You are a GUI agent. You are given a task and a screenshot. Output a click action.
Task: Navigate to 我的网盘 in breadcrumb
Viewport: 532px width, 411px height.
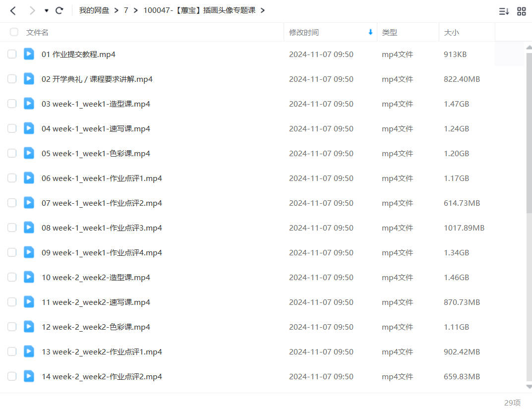(94, 10)
